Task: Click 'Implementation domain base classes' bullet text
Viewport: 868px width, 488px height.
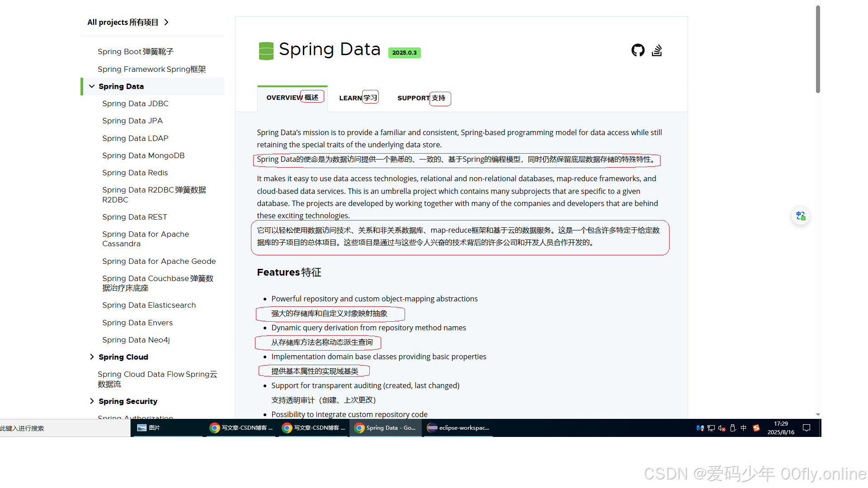Action: click(379, 357)
